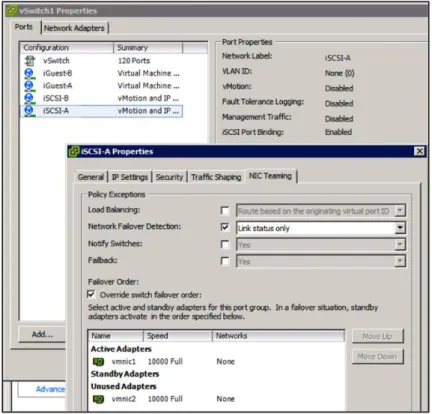The image size is (432, 414).
Task: Select the NIC Teaming tab
Action: click(270, 176)
